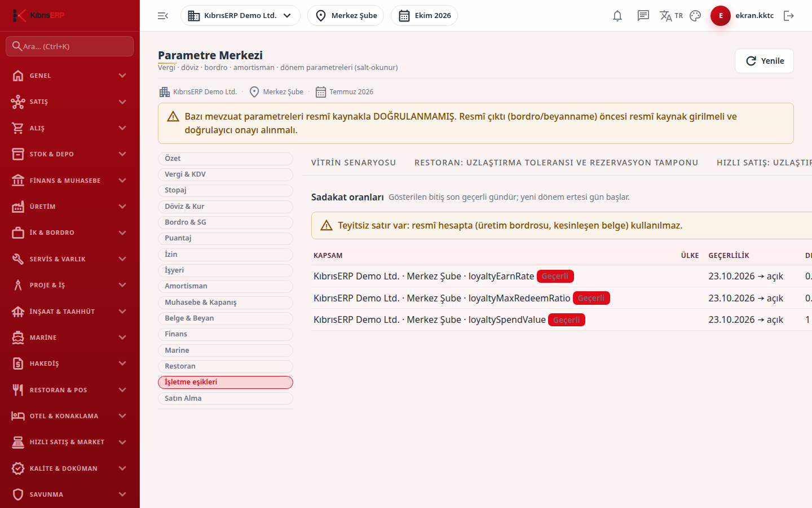Open the Savunma shield icon
This screenshot has width=812, height=508.
point(18,494)
